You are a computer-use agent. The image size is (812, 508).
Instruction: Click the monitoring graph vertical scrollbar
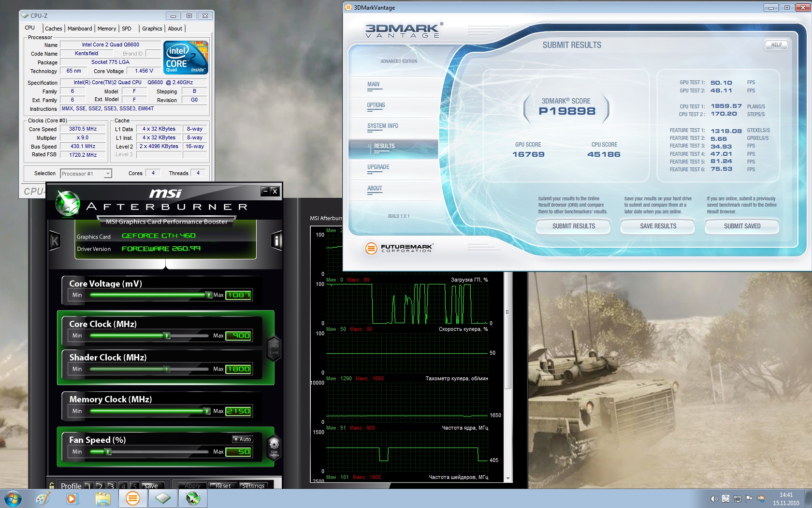(x=507, y=331)
